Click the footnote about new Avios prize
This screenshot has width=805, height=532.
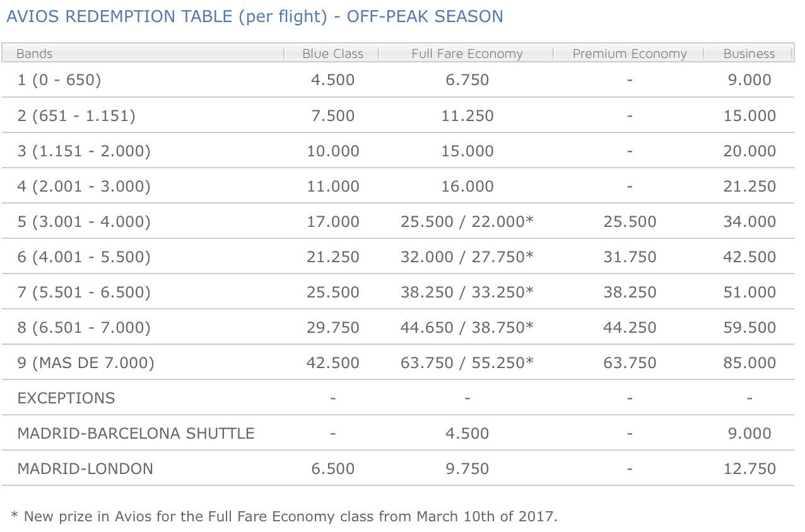285,516
